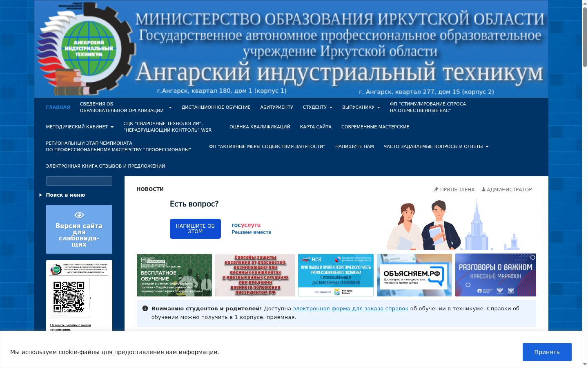588x368 pixels.
Task: Click the НАПИШИТЕ ОБ ЭТОМ button
Action: (x=195, y=229)
